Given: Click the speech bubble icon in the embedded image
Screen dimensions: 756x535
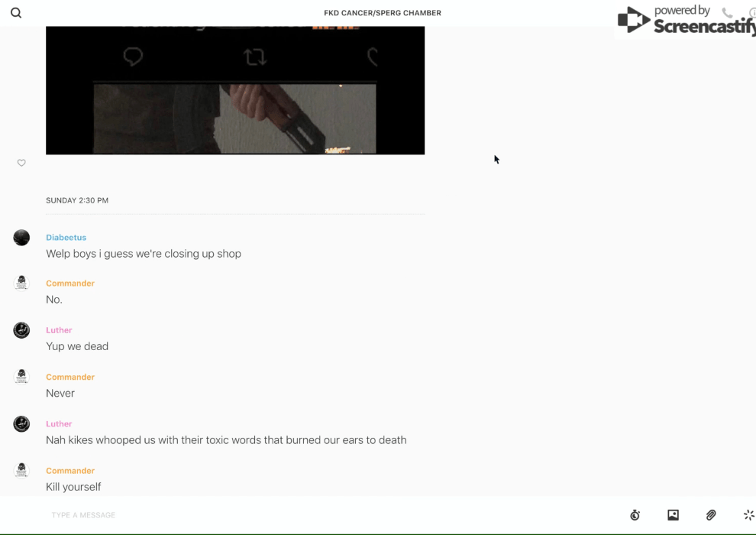Looking at the screenshot, I should pyautogui.click(x=133, y=57).
